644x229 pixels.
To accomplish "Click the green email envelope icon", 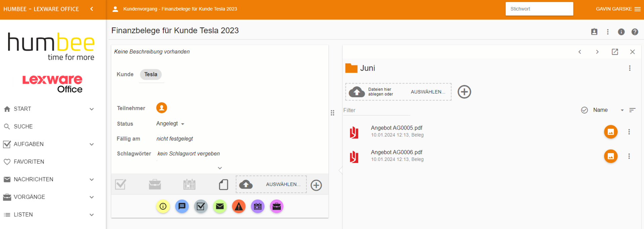I will coord(220,207).
